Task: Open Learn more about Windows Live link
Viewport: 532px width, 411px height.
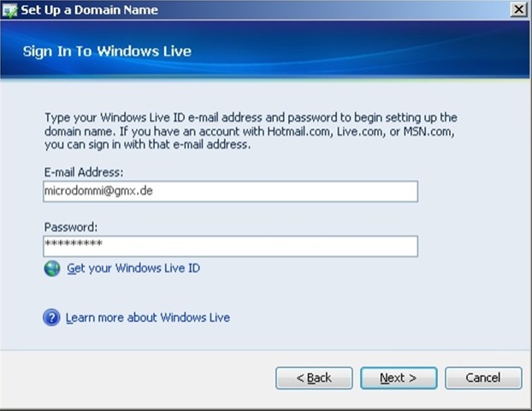Action: point(148,318)
